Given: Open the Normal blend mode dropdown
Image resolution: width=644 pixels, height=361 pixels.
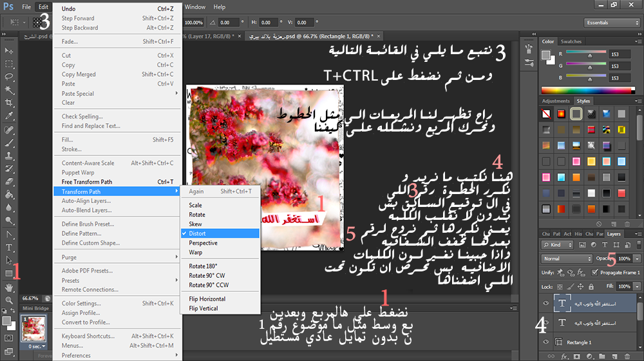Looking at the screenshot, I should (x=566, y=259).
